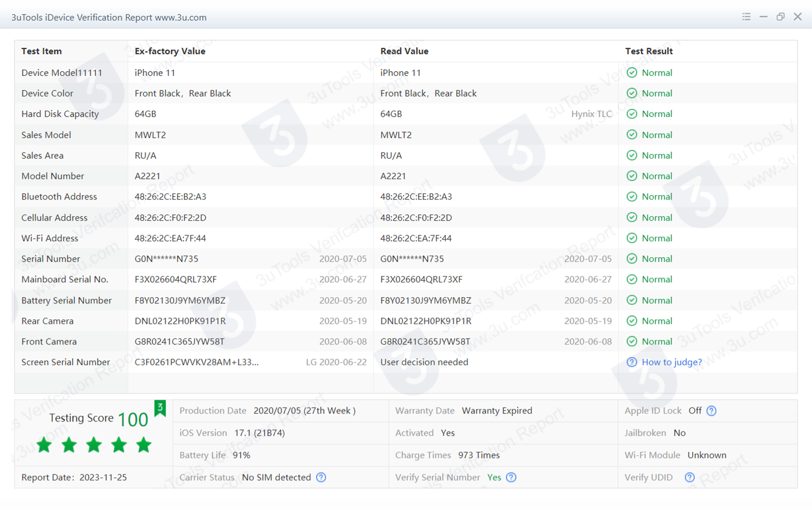Click iOS Version value 17.1 (21B74)
812x510 pixels.
260,433
